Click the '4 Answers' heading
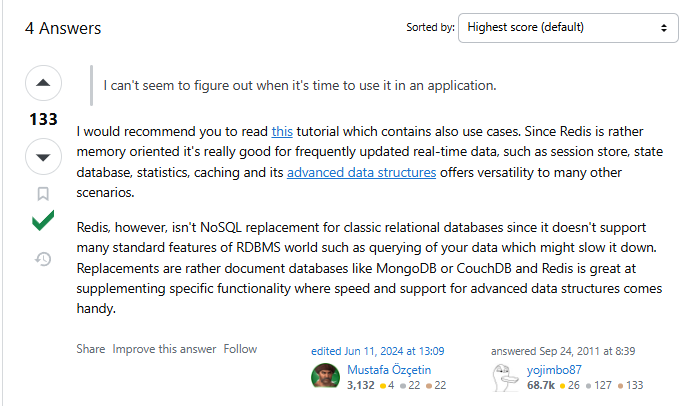Screen dimensions: 691x406 coord(63,28)
